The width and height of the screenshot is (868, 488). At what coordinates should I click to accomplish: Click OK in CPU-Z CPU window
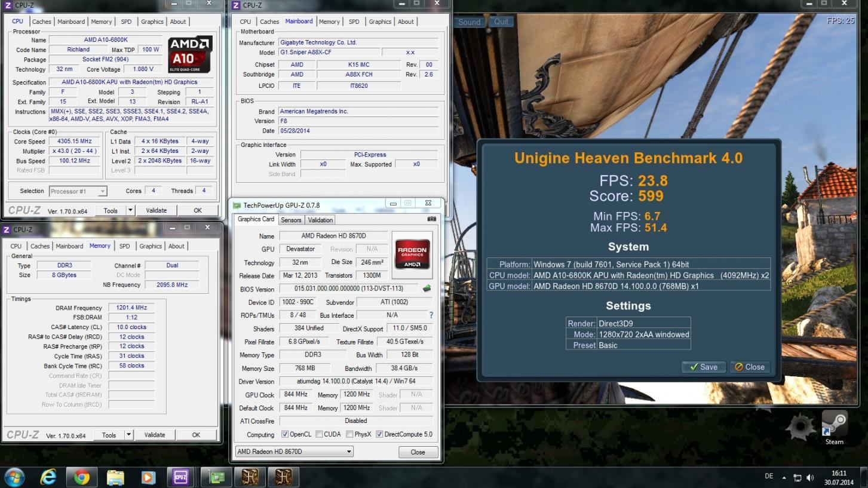coord(198,210)
